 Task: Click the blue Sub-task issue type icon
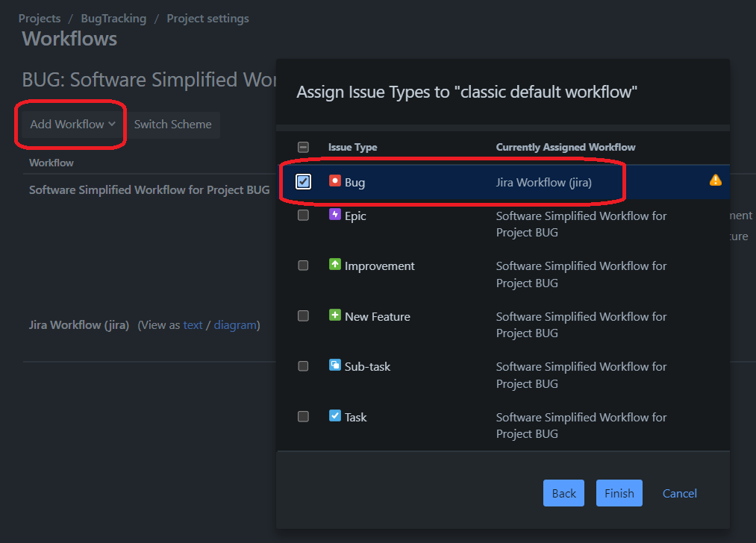335,365
